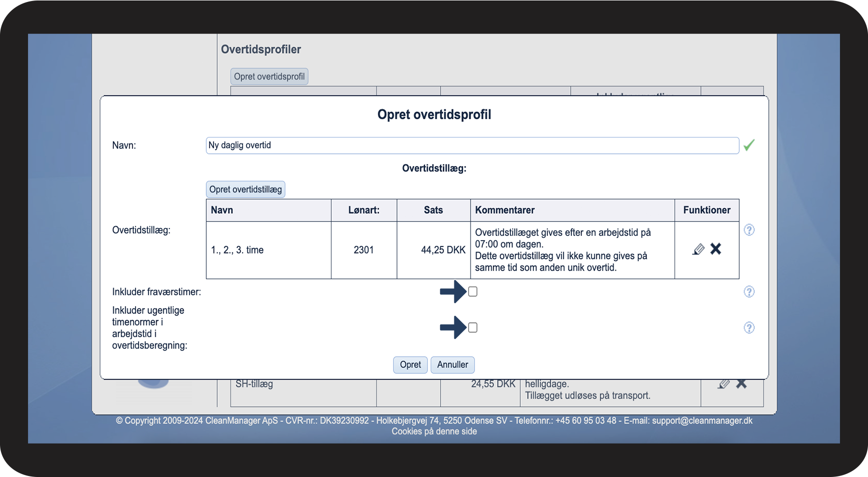Click support@cleanmanager.dk email link
868x477 pixels.
pos(702,421)
